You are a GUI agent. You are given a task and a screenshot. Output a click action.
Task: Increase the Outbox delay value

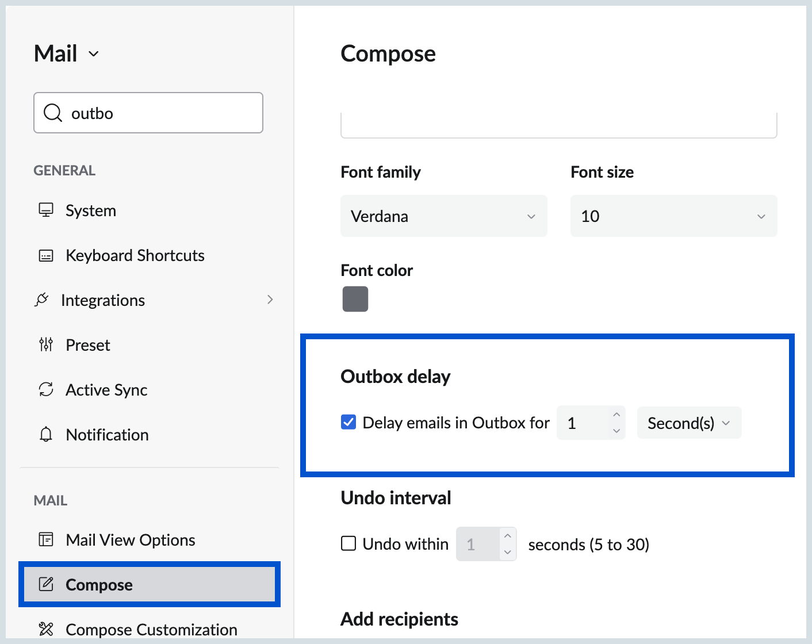pos(616,415)
